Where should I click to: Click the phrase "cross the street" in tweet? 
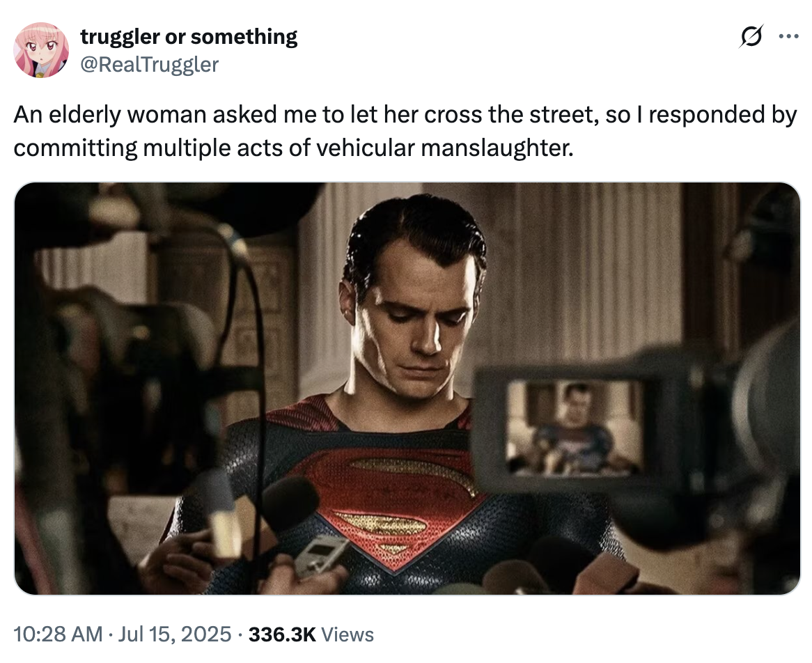click(x=511, y=114)
